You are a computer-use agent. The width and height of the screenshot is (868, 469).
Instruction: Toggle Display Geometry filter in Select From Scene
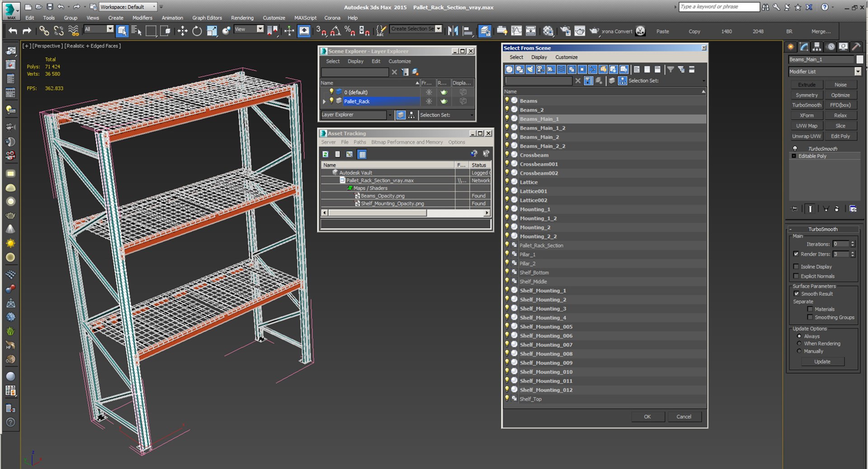tap(509, 69)
